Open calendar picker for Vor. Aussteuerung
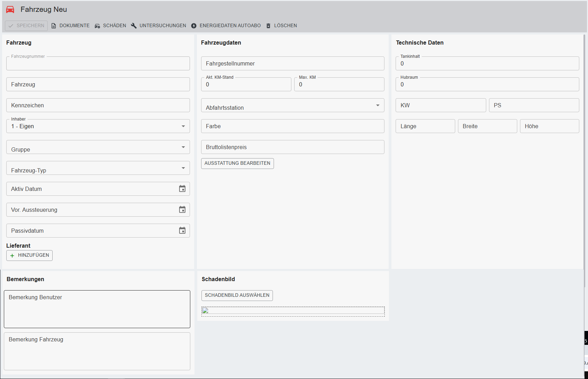The image size is (588, 379). point(182,210)
